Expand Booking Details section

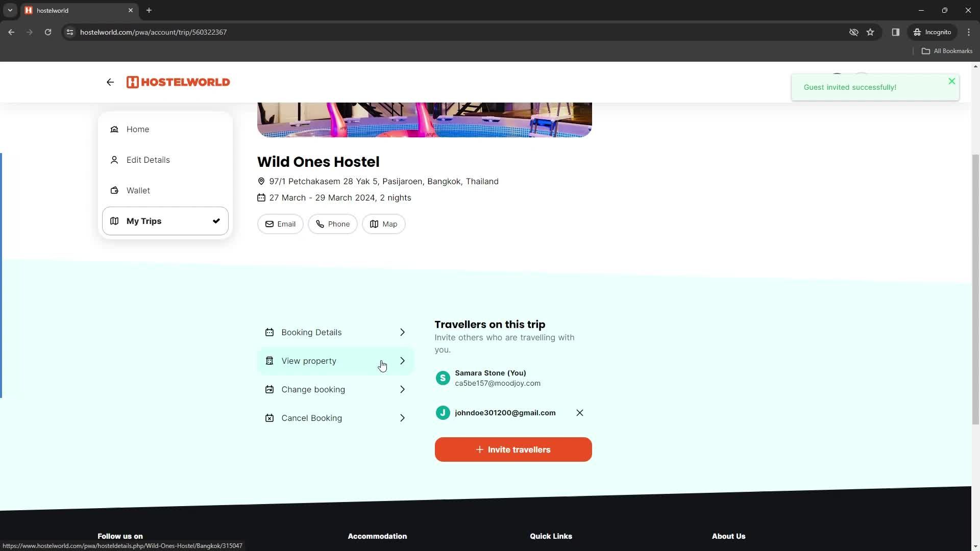[x=335, y=332]
